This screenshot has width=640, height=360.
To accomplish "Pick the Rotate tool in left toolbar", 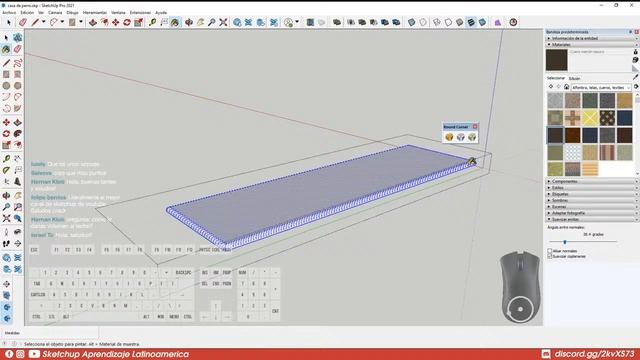I will coord(6,133).
